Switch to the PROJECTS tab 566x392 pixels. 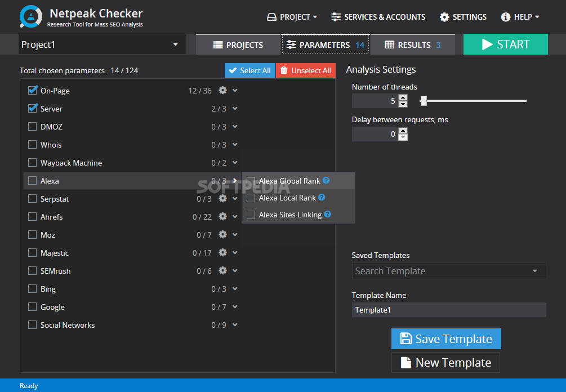(238, 44)
